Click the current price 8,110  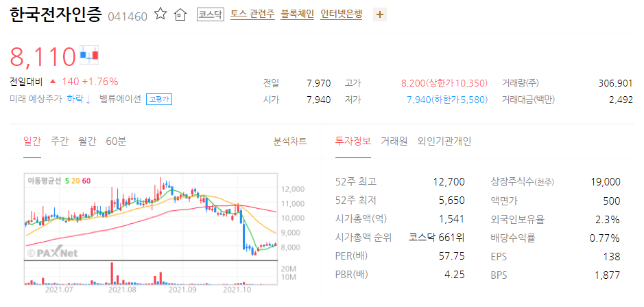[43, 57]
